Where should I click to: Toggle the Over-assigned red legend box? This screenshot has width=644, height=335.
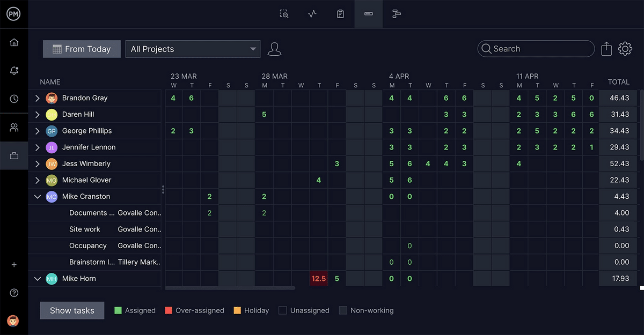[169, 310]
